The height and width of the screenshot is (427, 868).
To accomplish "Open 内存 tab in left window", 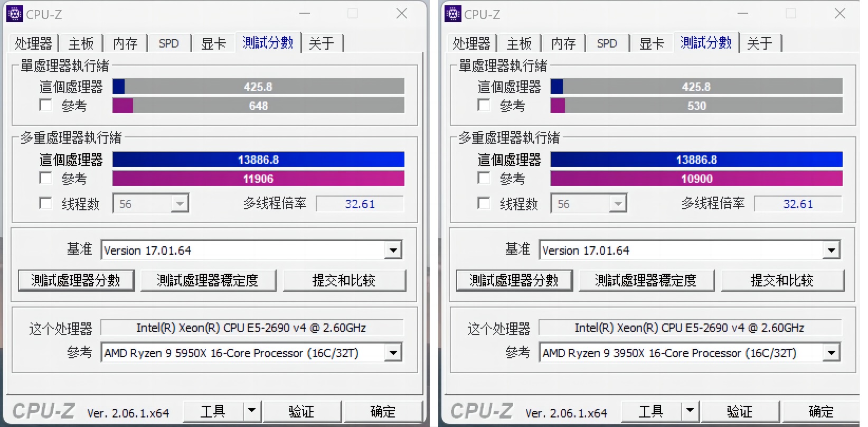I will tap(125, 43).
